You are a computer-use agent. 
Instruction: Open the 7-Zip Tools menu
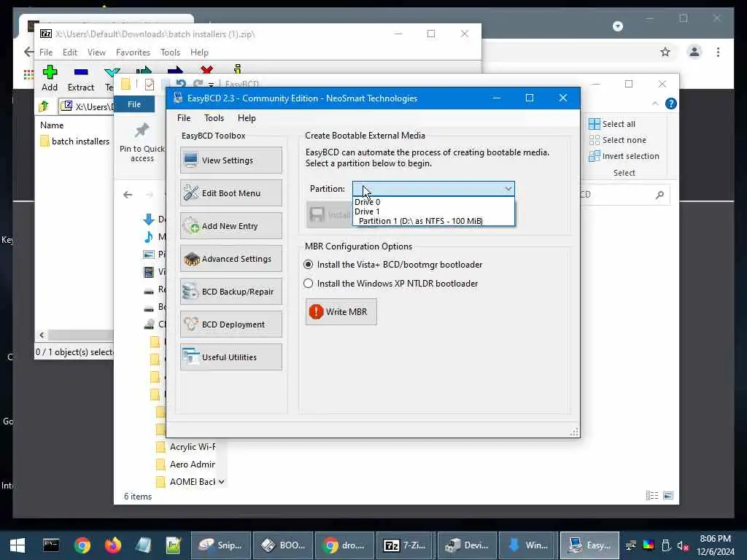(x=170, y=52)
